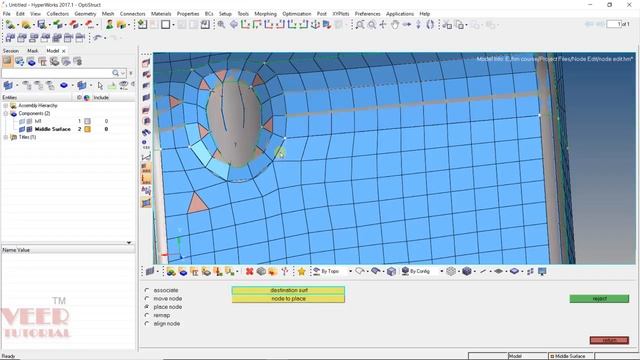The width and height of the screenshot is (640, 360).
Task: Expand the Titles (1) tree node
Action: pyautogui.click(x=6, y=137)
